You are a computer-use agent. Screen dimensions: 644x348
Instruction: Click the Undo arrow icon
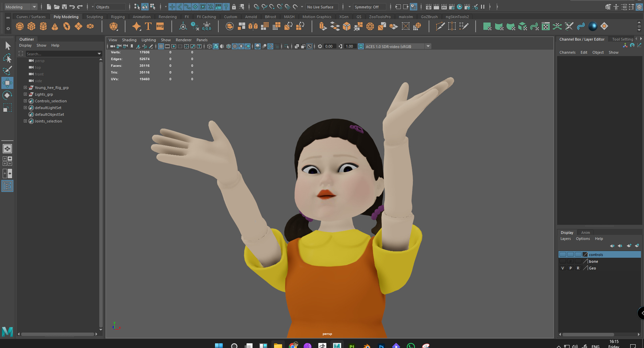[x=72, y=7]
